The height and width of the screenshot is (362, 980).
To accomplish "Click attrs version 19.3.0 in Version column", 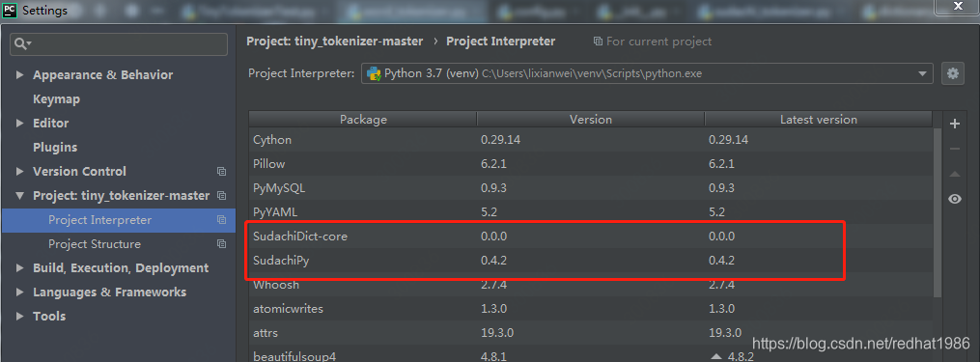I will point(497,333).
